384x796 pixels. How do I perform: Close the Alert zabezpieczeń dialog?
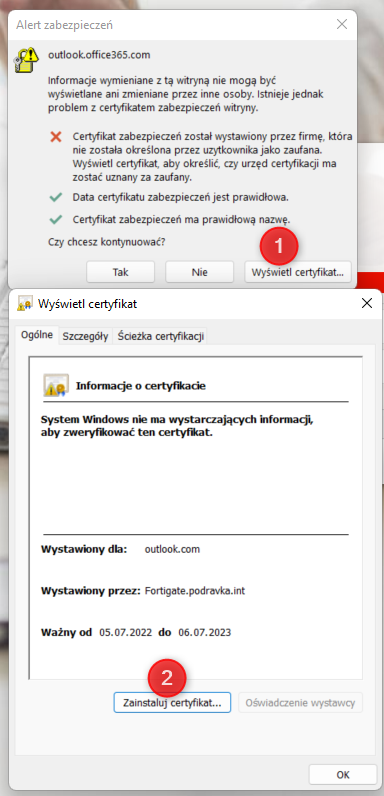coord(342,24)
